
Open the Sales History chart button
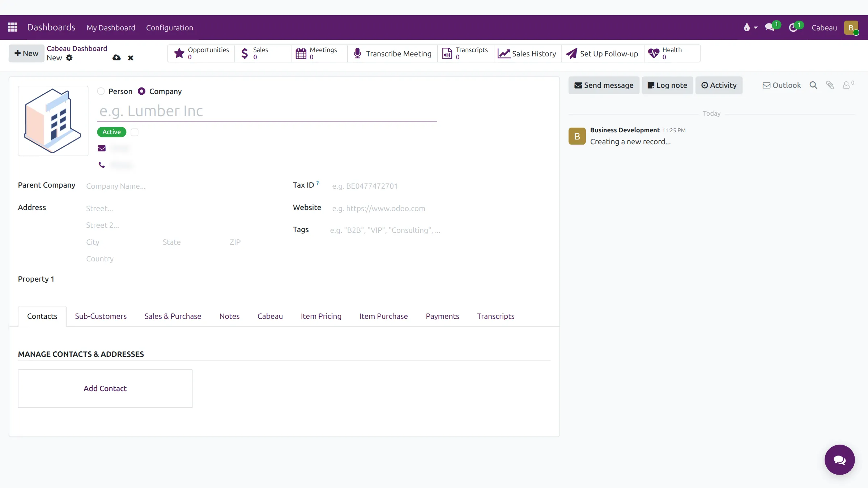[x=528, y=53]
